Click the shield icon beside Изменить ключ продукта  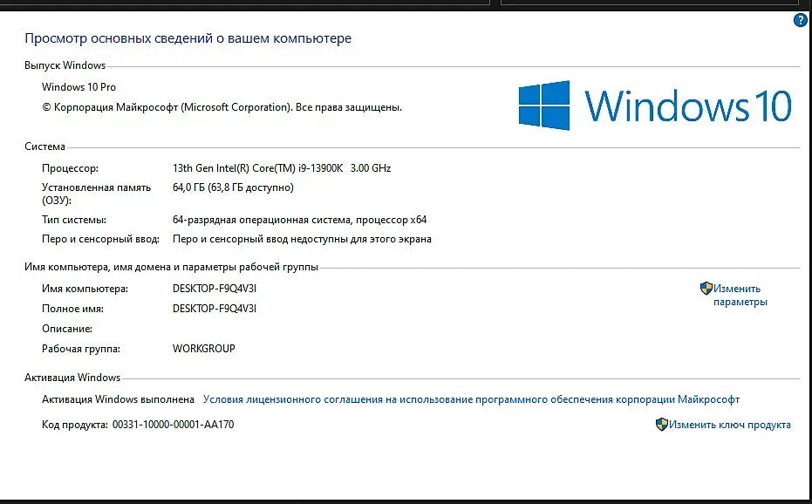tap(662, 425)
